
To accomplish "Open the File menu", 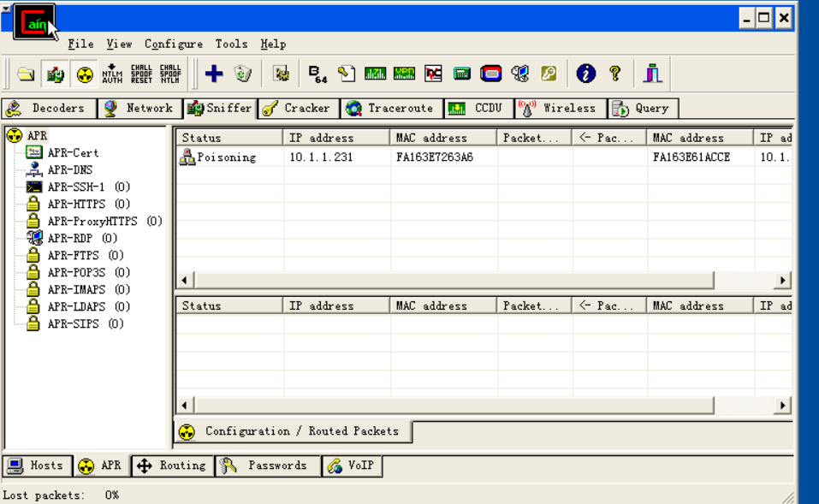I will [81, 44].
